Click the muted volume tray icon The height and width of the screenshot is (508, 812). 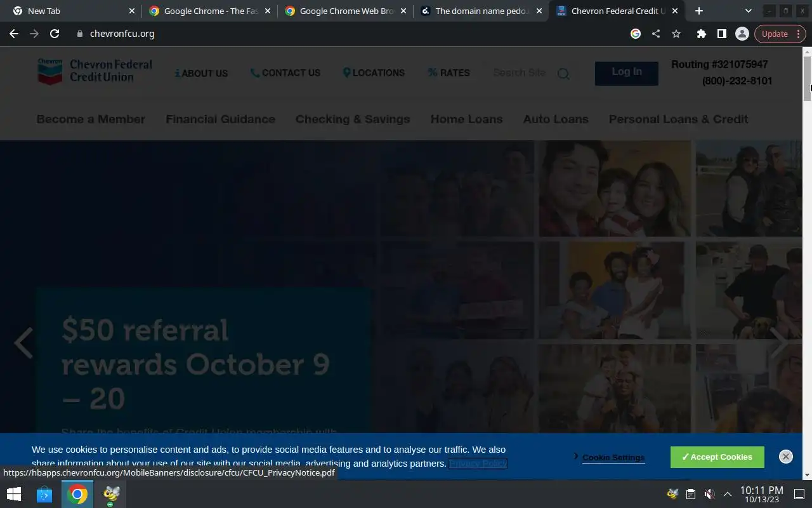pyautogui.click(x=710, y=494)
